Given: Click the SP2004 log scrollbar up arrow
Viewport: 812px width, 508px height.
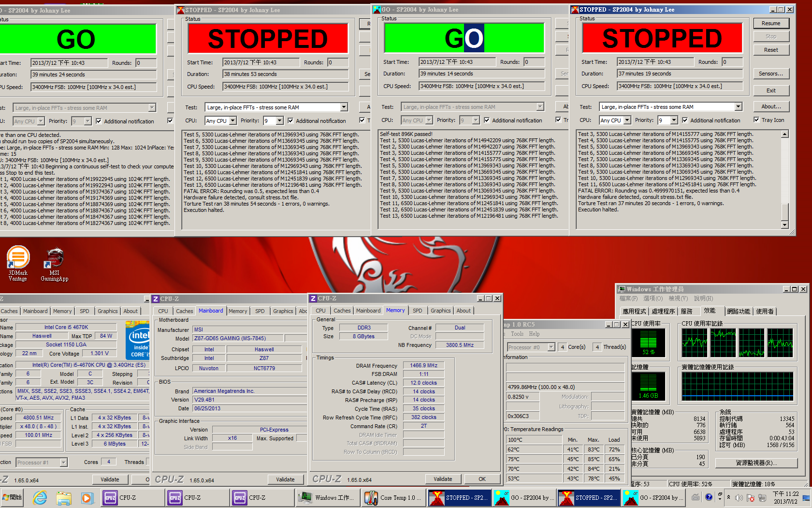Looking at the screenshot, I should coord(785,134).
